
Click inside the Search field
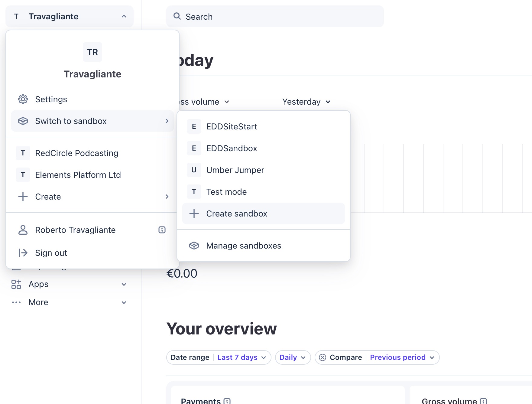pyautogui.click(x=275, y=16)
